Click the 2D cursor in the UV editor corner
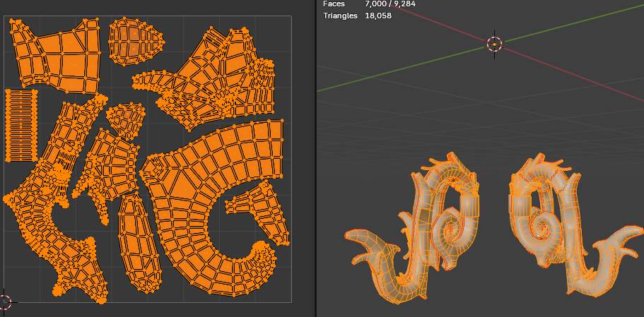The image size is (644, 317). (x=4, y=303)
